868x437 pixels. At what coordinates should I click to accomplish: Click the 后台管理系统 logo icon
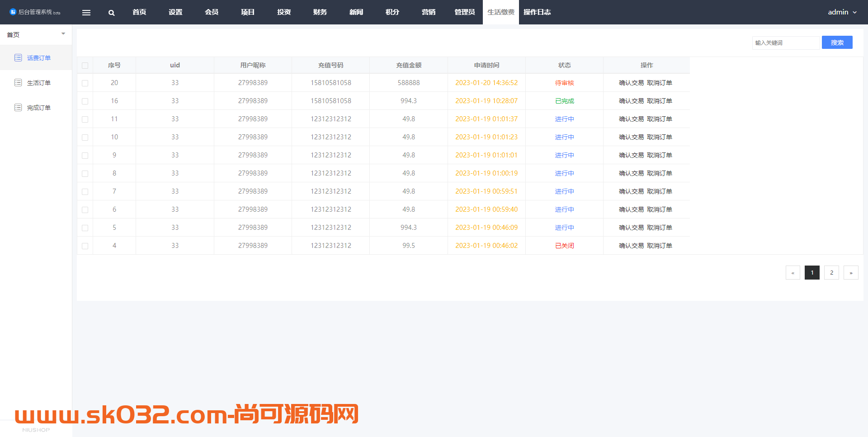[13, 12]
